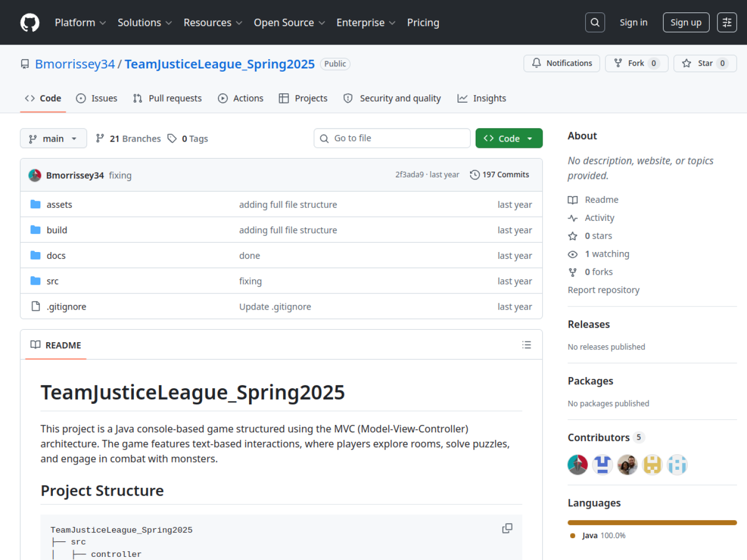Click the build folder icon

pyautogui.click(x=35, y=230)
